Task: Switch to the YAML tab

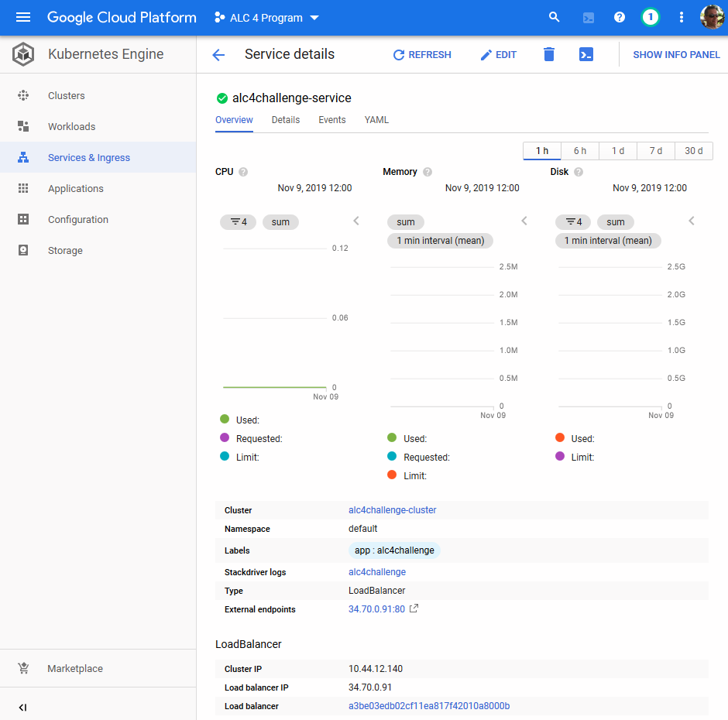Action: (376, 120)
